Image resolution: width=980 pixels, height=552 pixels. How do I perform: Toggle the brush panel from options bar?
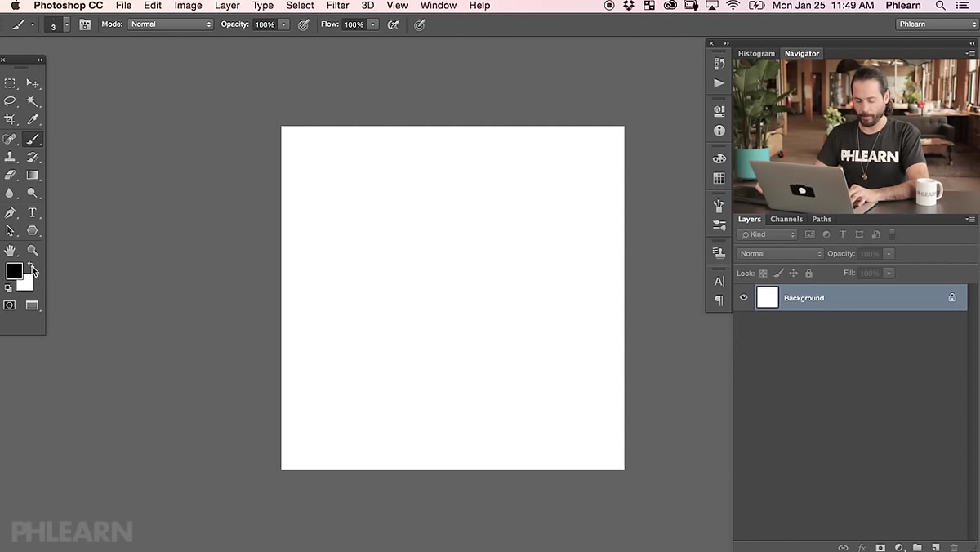click(85, 24)
